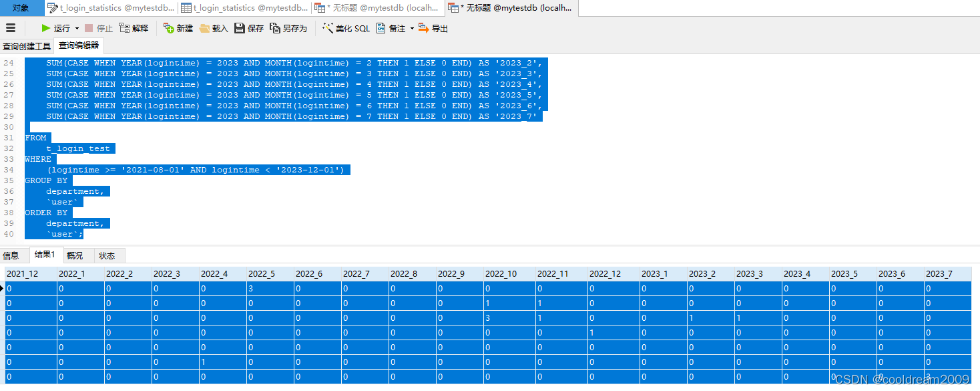This screenshot has width=980, height=391.
Task: Click the 2022_10 column header
Action: pos(510,273)
